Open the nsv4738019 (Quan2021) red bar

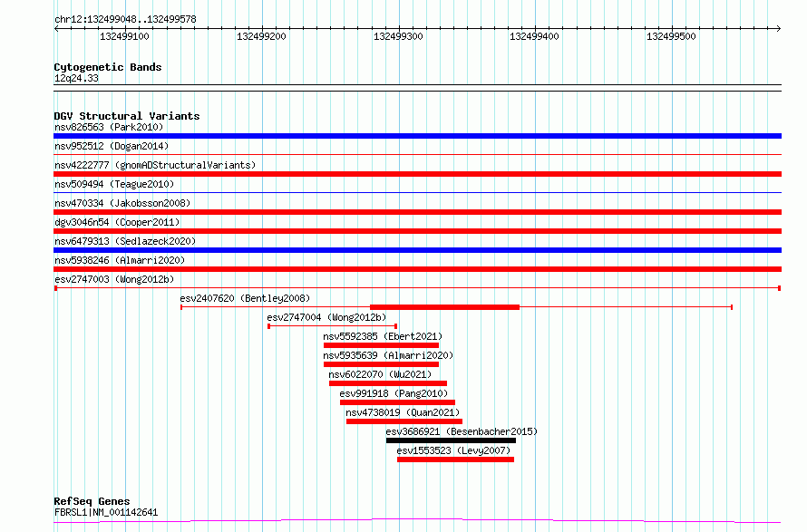coord(404,421)
